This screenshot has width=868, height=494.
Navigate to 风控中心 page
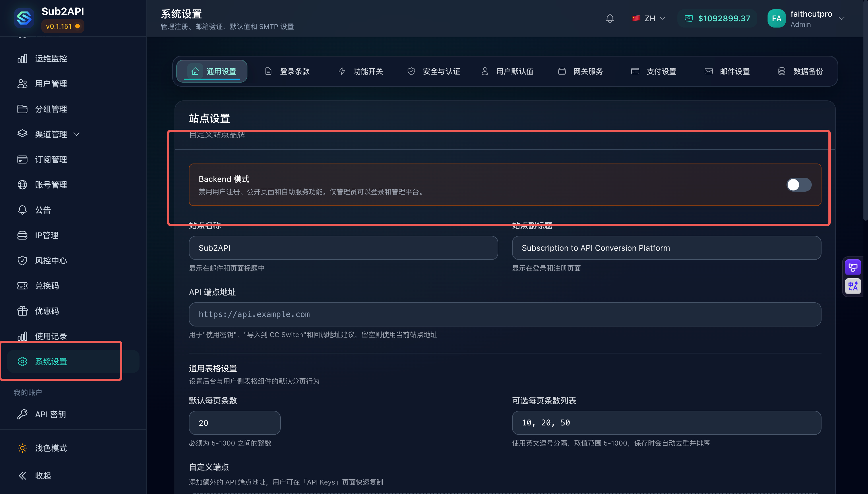[73, 260]
